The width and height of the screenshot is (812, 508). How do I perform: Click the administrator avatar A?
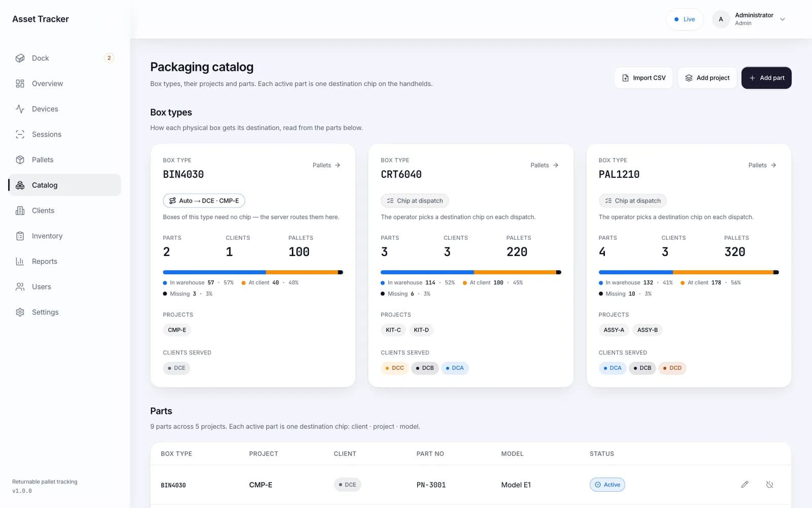(721, 19)
